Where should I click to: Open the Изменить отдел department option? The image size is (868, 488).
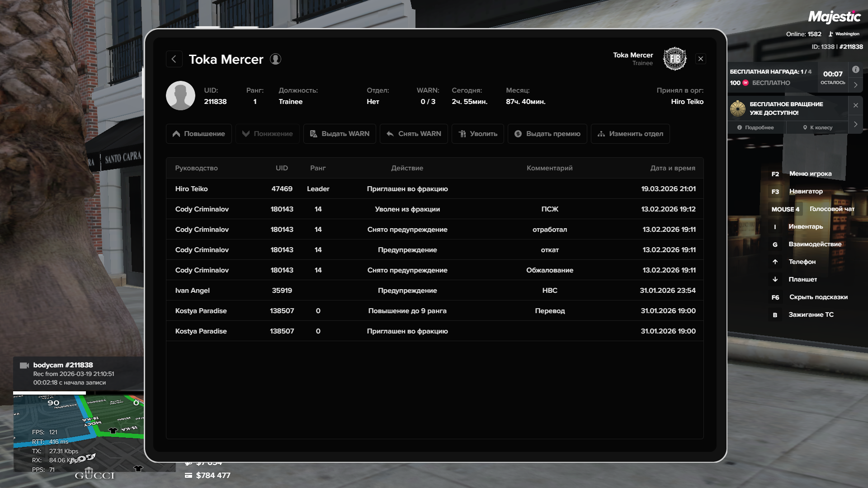tap(630, 134)
